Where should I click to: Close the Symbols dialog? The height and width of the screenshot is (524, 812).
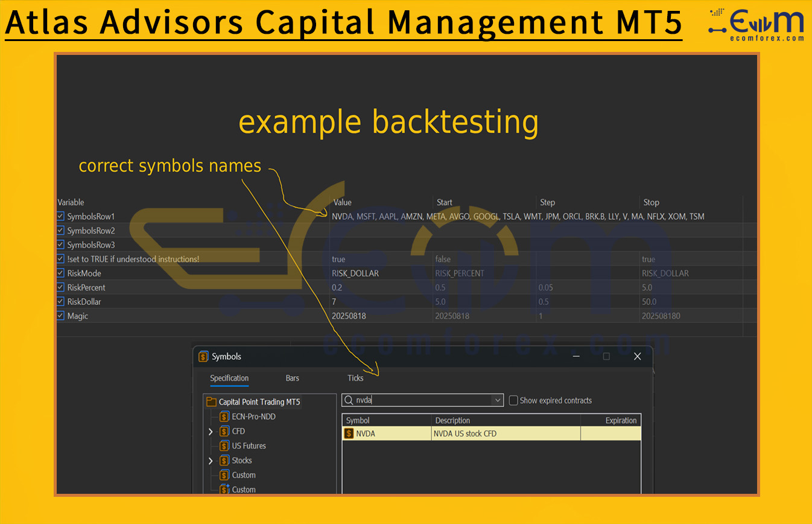[637, 357]
